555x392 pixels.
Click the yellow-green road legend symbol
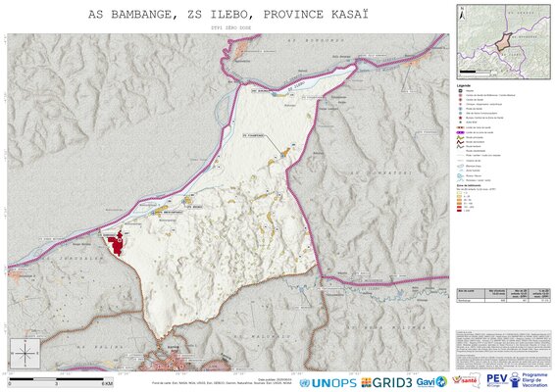[460, 137]
